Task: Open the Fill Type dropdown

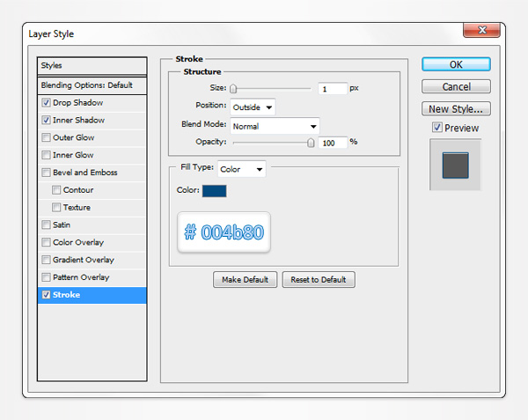Action: 241,169
